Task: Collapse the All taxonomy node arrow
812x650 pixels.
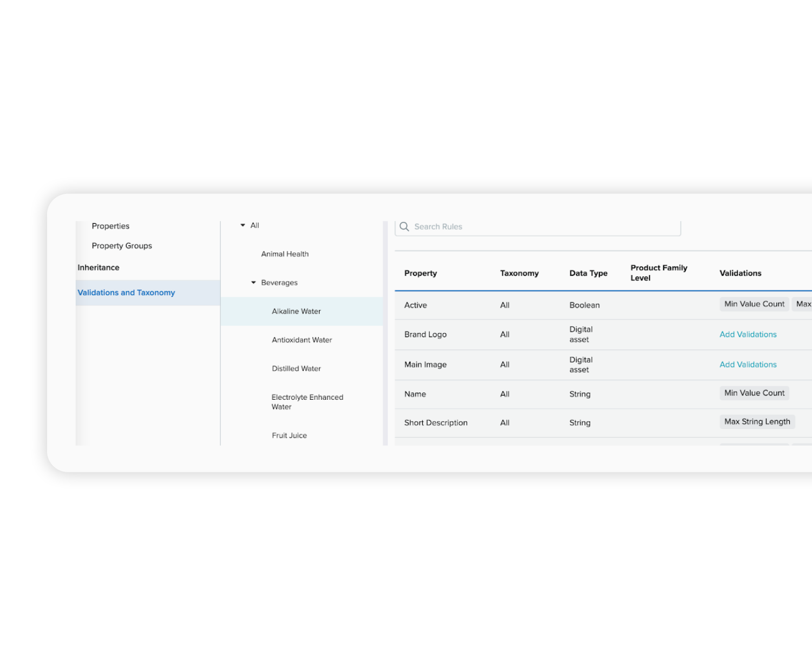Action: (243, 225)
